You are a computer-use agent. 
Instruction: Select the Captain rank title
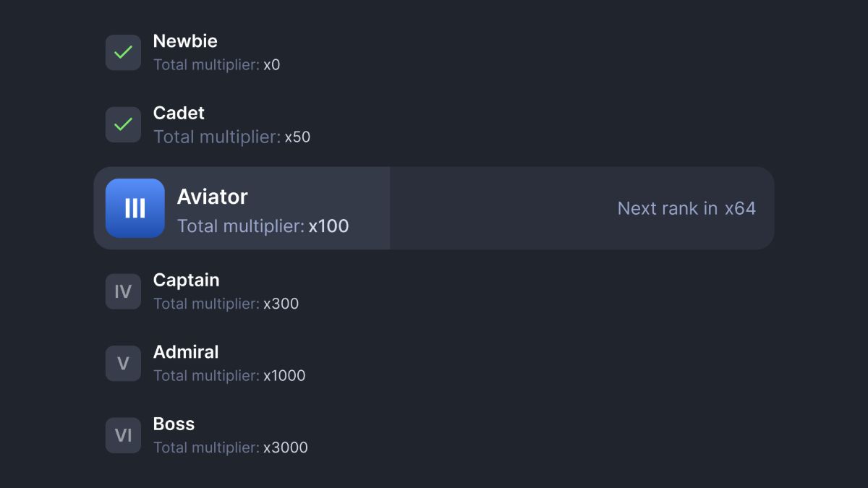point(186,280)
